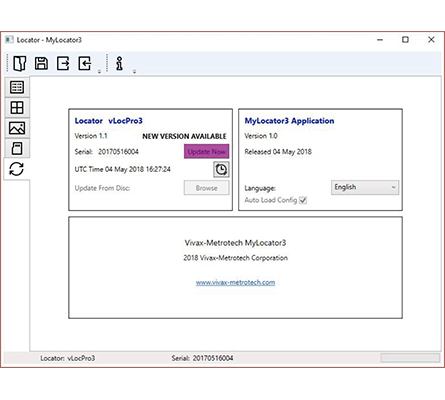Select the SD card sidebar tab
Screen dimensions: 445x400
[x=17, y=148]
